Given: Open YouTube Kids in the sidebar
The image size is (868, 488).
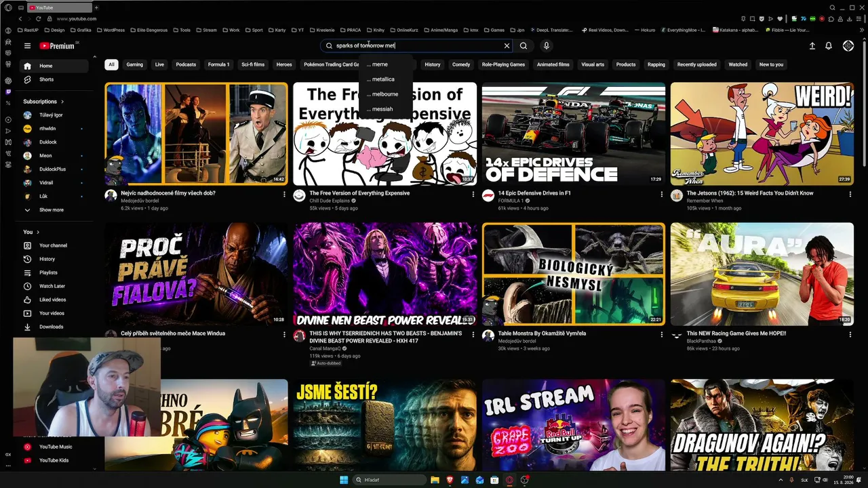Looking at the screenshot, I should tap(54, 460).
